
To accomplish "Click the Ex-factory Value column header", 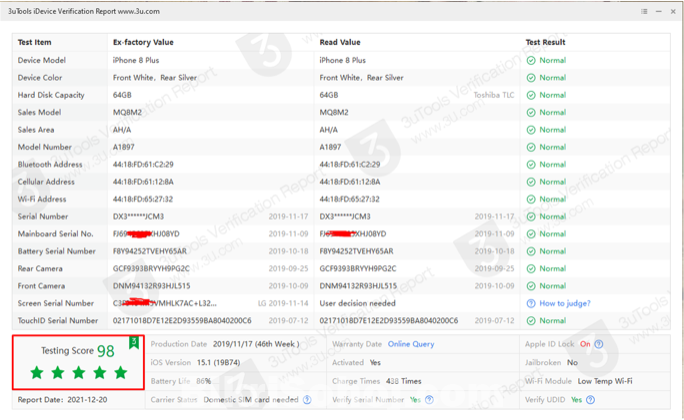I will tap(143, 42).
